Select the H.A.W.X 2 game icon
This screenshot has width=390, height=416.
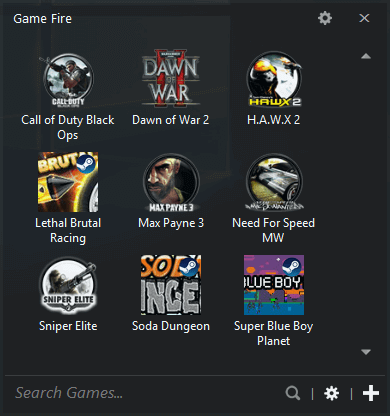tap(274, 79)
